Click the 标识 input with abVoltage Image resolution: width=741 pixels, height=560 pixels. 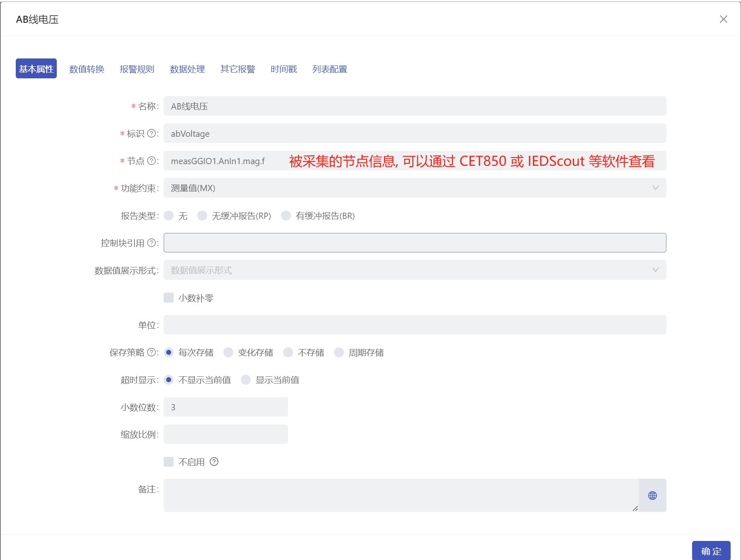pos(415,133)
